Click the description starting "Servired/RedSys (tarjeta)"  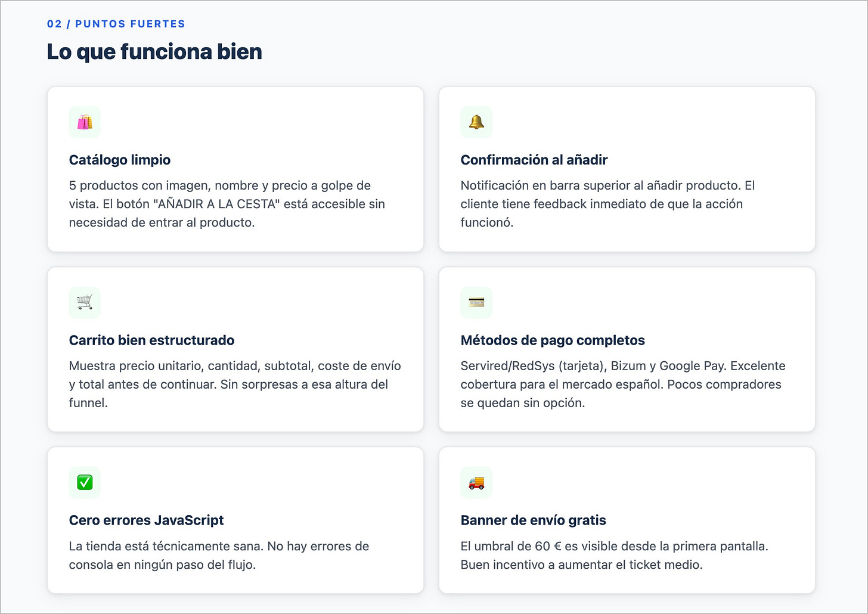[623, 384]
